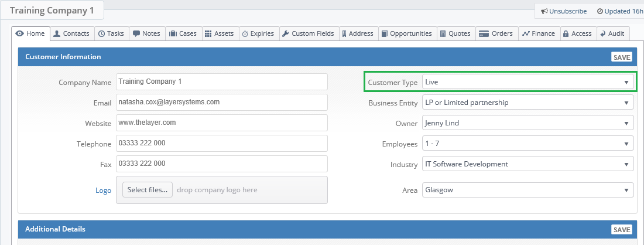Expand the Business Entity dropdown
This screenshot has height=245, width=644.
(x=527, y=103)
